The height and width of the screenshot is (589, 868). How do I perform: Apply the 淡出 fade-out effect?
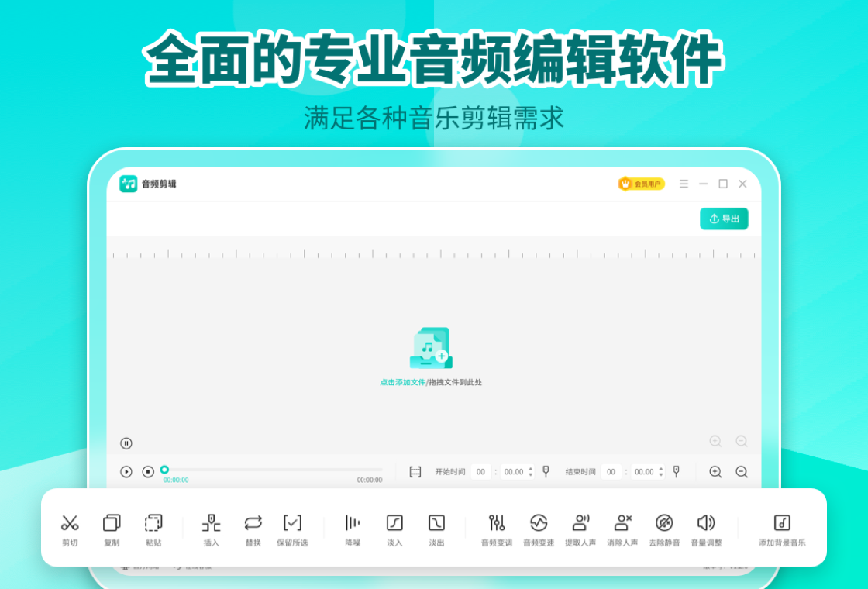[437, 529]
